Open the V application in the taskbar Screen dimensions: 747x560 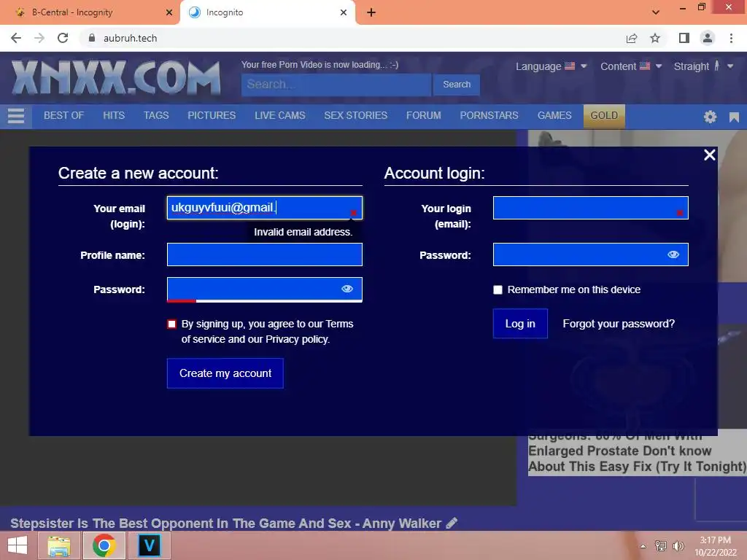[x=149, y=545]
